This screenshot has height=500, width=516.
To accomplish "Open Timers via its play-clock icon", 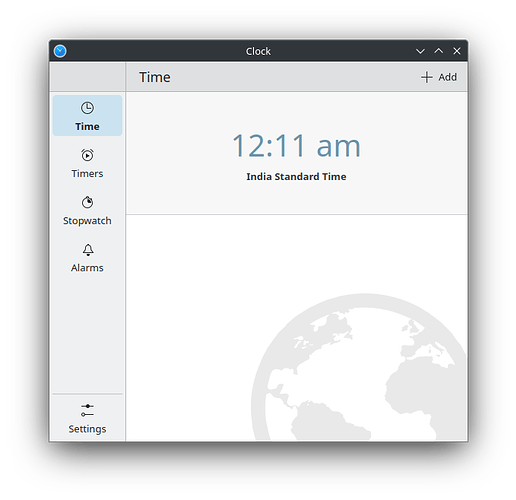I will tap(87, 155).
